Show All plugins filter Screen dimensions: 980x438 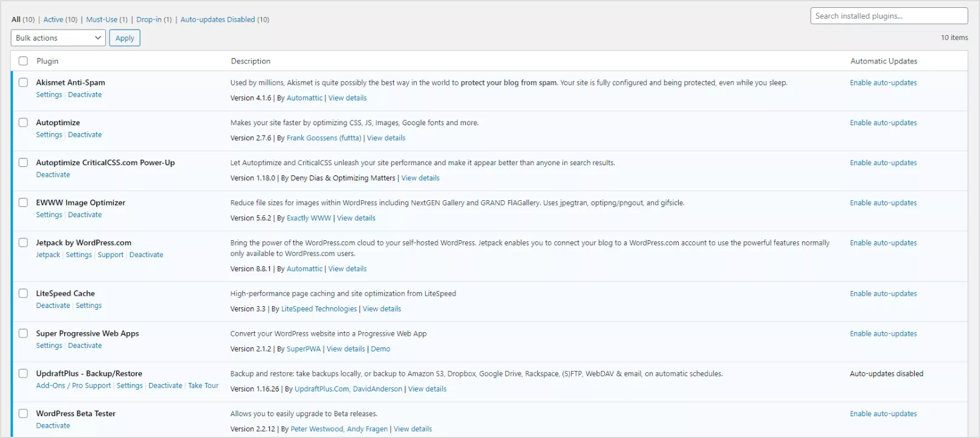(x=16, y=19)
